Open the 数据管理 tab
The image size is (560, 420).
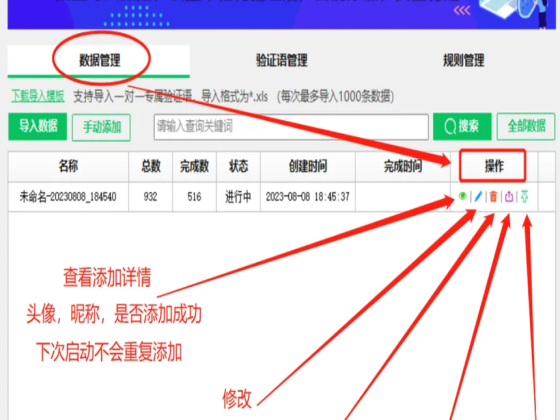tap(99, 60)
